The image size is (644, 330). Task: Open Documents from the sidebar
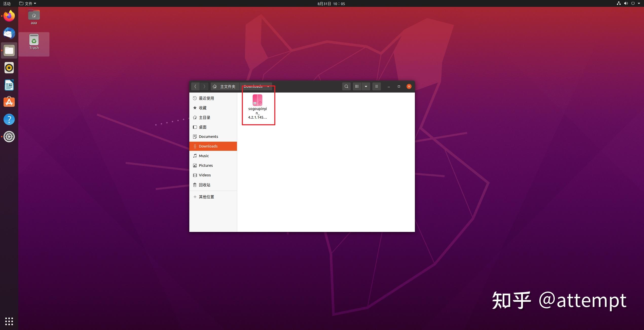[x=208, y=136]
